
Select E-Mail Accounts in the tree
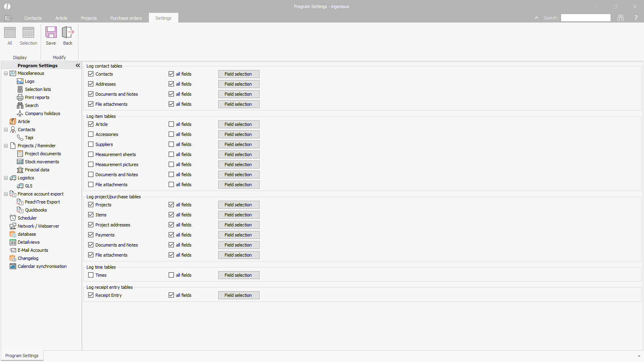tap(33, 250)
